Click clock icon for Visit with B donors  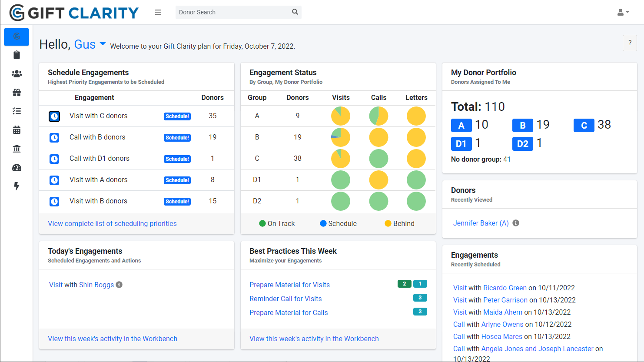pyautogui.click(x=54, y=201)
